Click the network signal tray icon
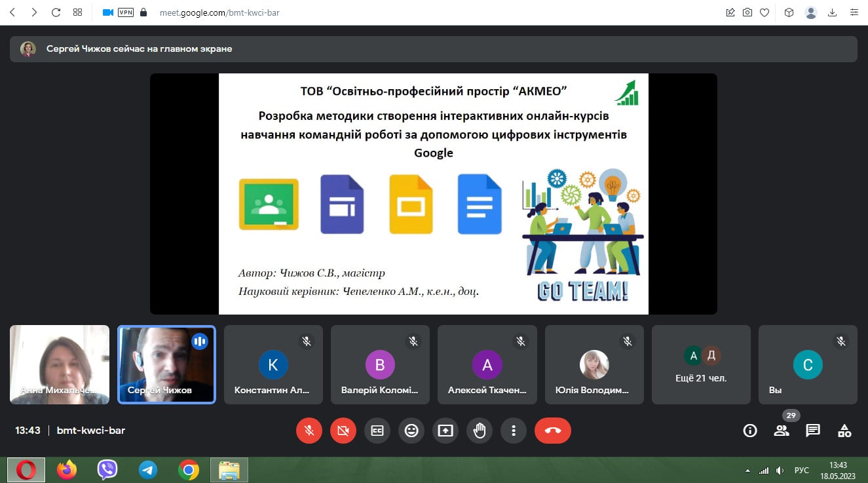Screen dimensions: 868x483 click(763, 471)
